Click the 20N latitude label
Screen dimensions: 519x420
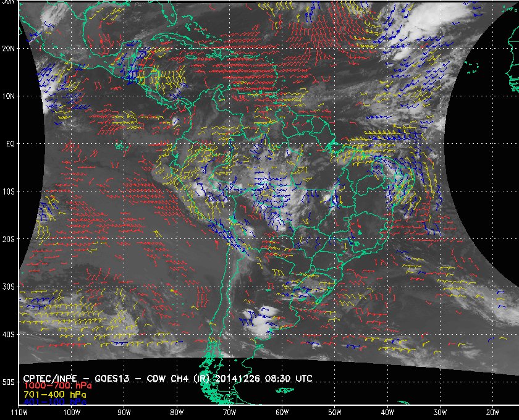(8, 49)
